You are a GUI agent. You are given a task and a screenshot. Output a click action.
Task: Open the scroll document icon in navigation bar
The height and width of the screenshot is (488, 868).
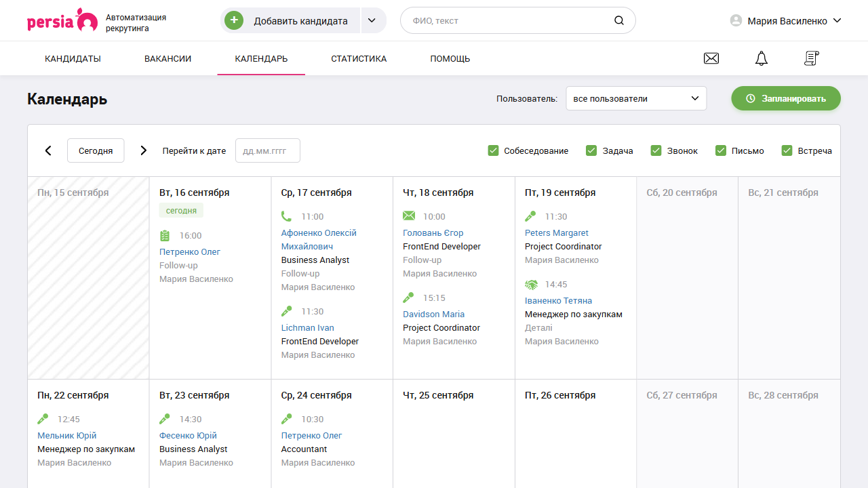pyautogui.click(x=811, y=59)
